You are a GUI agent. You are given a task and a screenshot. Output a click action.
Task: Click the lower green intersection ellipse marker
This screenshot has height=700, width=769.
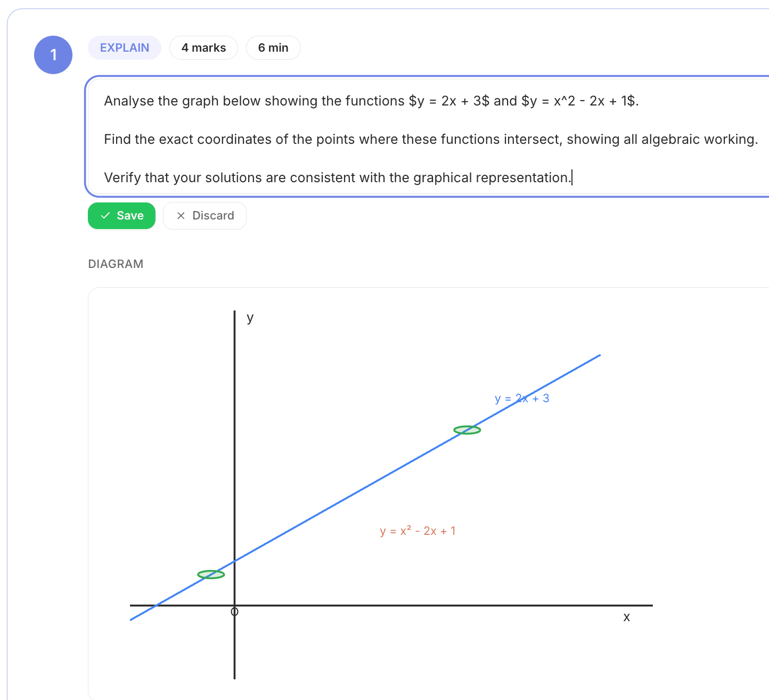click(x=211, y=574)
